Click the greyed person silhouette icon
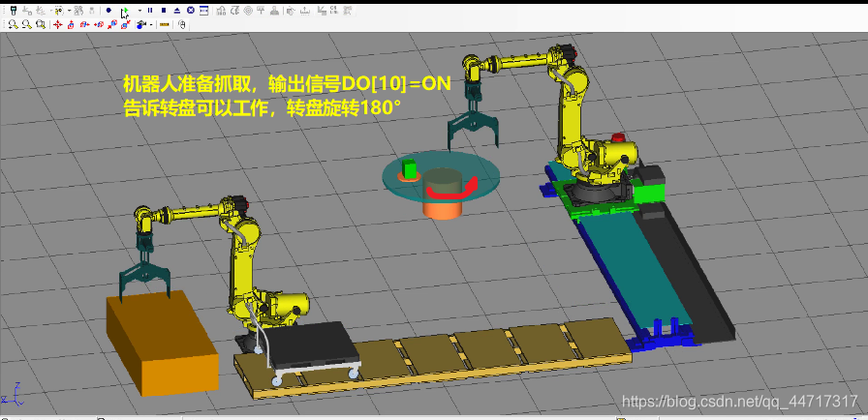 coord(274,11)
